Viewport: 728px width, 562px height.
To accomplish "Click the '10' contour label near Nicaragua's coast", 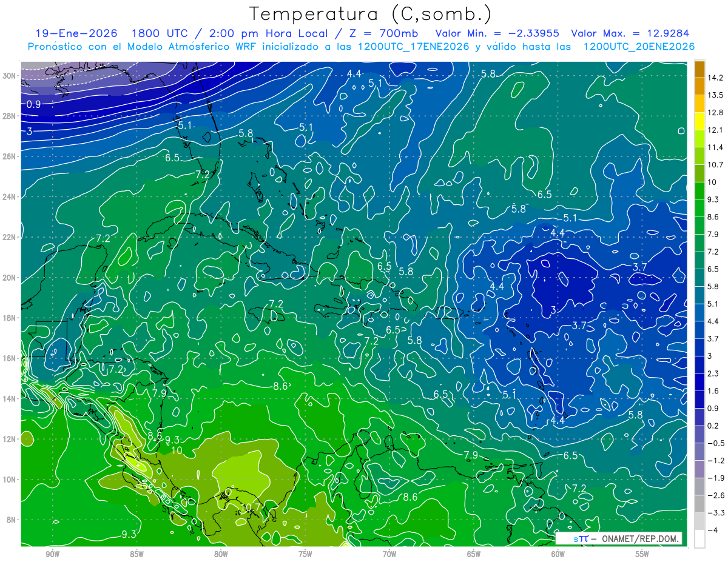I will (177, 450).
